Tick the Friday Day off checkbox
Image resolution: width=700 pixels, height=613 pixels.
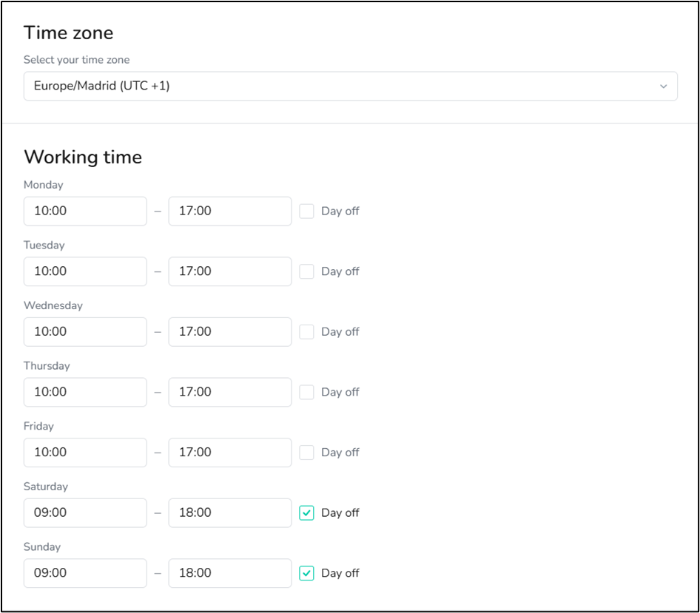pyautogui.click(x=306, y=453)
